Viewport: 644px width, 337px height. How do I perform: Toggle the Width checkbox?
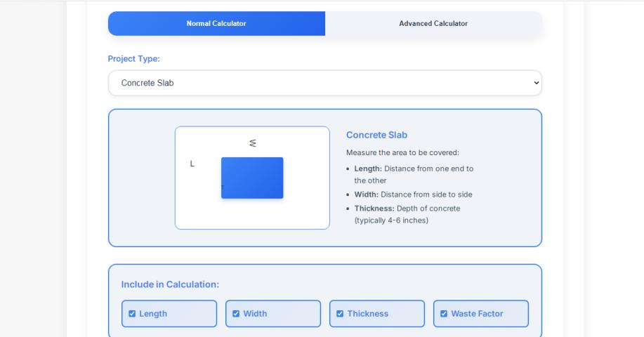[x=236, y=314]
